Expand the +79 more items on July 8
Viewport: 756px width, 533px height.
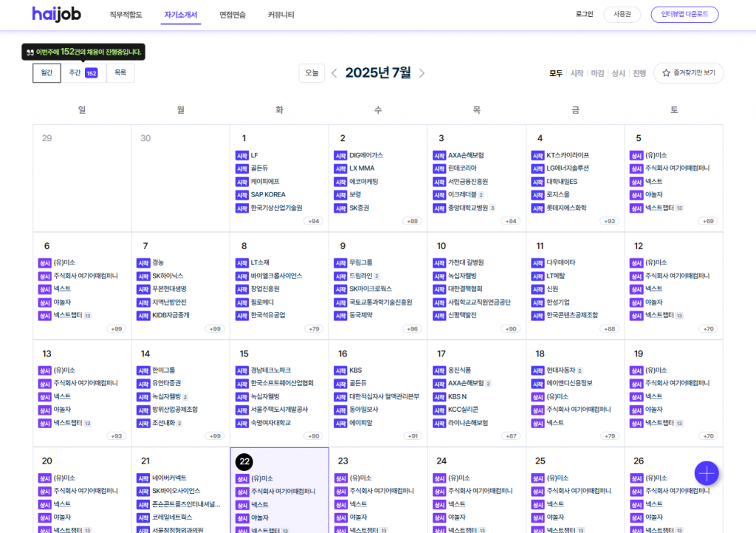(x=314, y=329)
